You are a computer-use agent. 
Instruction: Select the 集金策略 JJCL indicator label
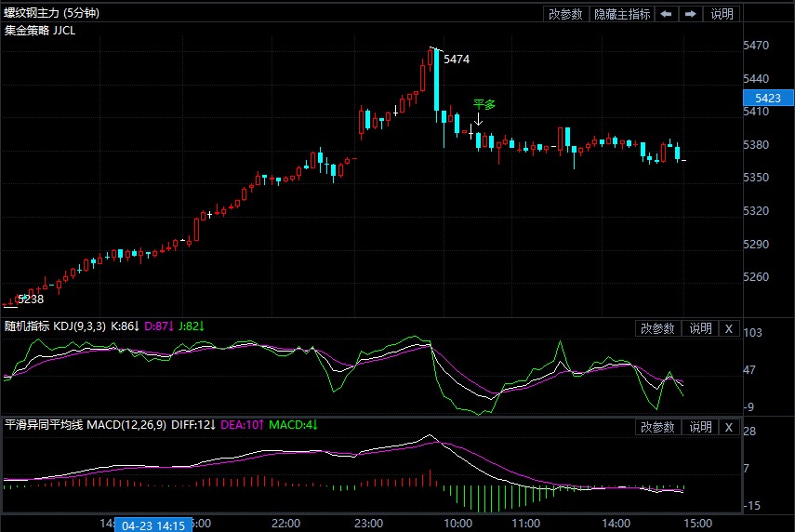tap(41, 30)
